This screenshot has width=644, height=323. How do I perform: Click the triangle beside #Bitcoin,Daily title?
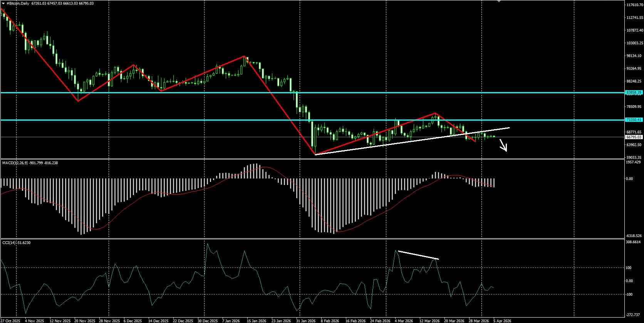coord(3,3)
